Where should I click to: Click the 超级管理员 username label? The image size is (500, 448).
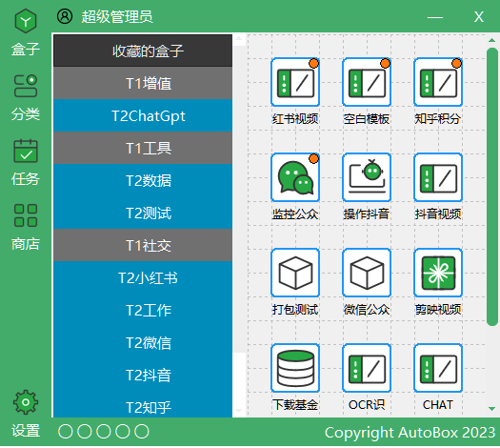click(x=117, y=16)
